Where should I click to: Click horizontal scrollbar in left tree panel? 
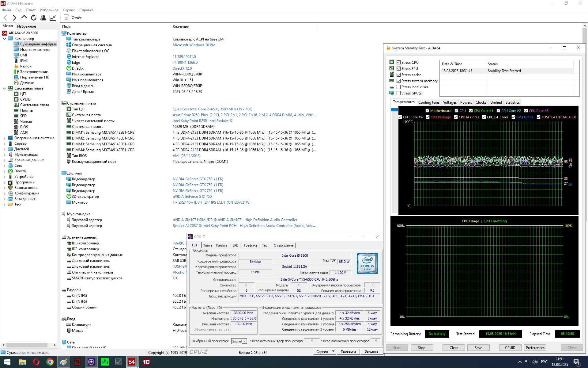pyautogui.click(x=27, y=345)
